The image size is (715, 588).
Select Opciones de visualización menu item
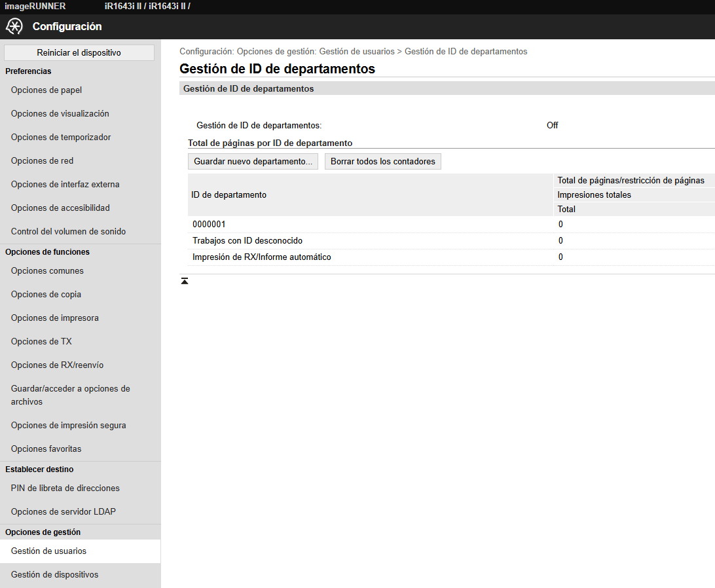pyautogui.click(x=60, y=113)
